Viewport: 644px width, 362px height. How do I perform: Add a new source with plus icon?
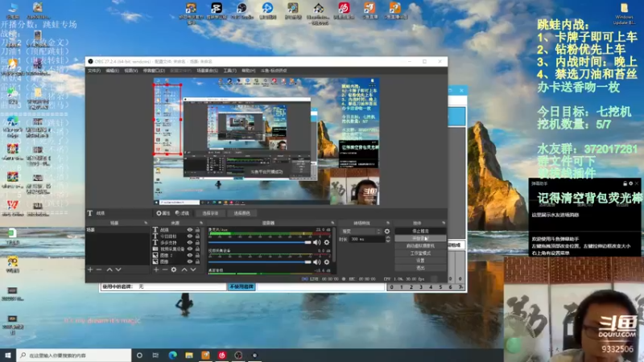156,269
